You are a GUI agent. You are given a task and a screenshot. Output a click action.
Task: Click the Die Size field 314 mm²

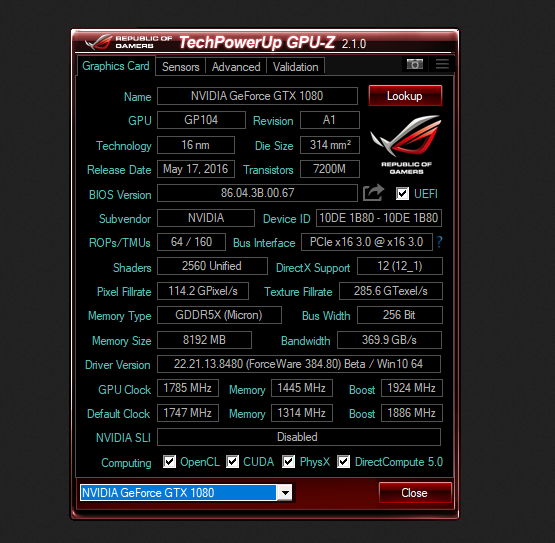click(x=330, y=145)
